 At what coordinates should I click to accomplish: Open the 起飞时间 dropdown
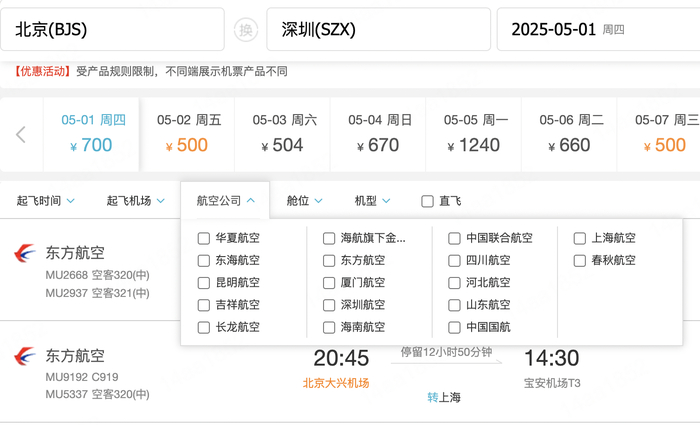tap(45, 201)
